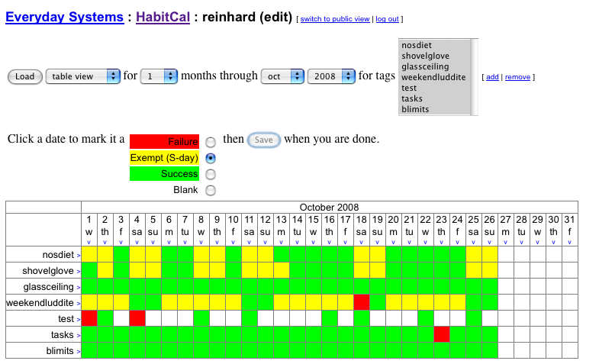Click the arrow icon next to nosdiet
The image size is (599, 364).
click(x=78, y=255)
